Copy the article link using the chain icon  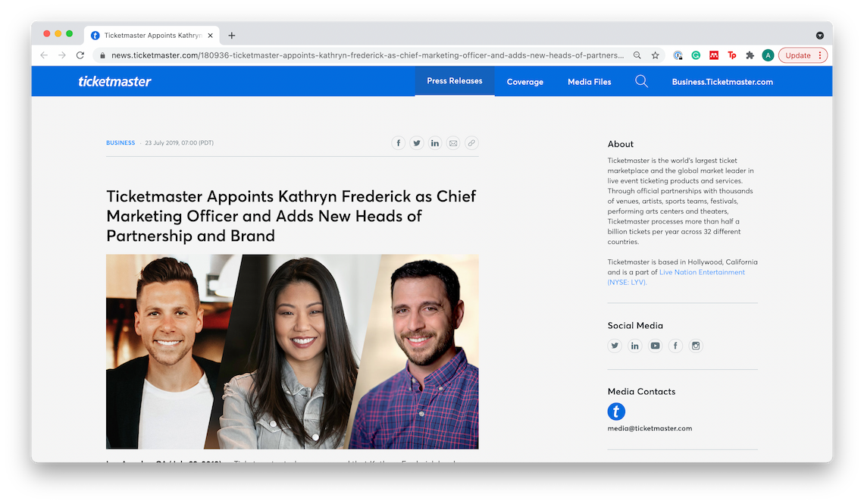point(471,142)
